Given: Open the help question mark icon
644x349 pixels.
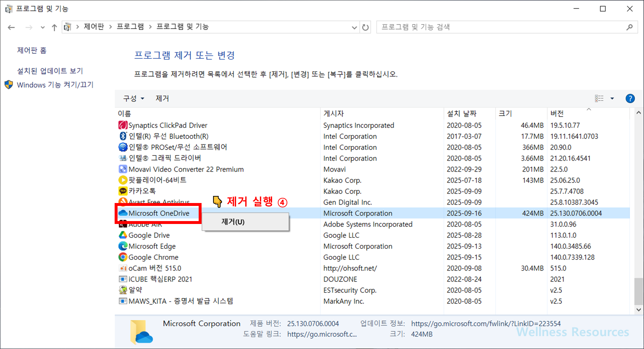Looking at the screenshot, I should pos(630,98).
